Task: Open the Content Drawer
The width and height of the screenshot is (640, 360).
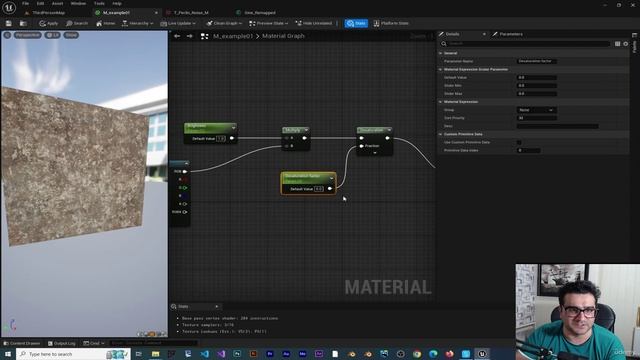Action: (x=22, y=343)
